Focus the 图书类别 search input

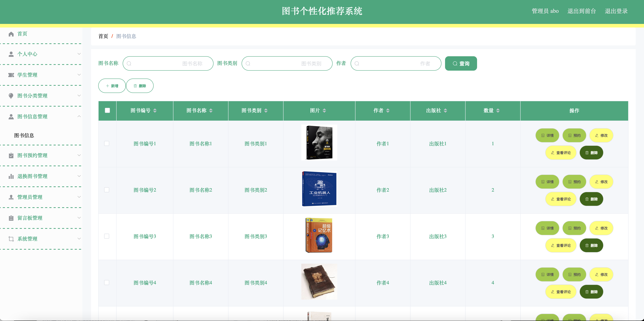[287, 64]
